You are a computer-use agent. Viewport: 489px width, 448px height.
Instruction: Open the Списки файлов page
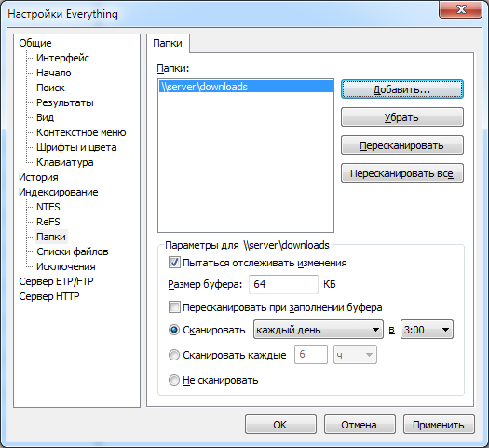(73, 251)
